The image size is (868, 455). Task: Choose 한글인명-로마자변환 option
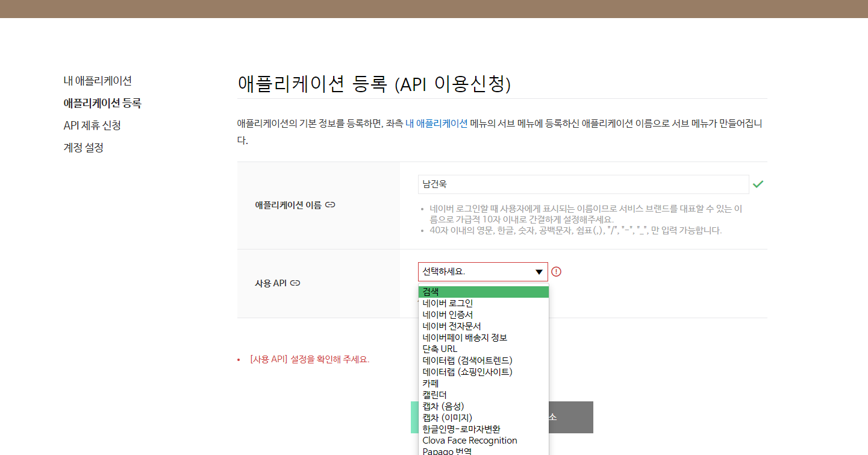click(x=484, y=429)
